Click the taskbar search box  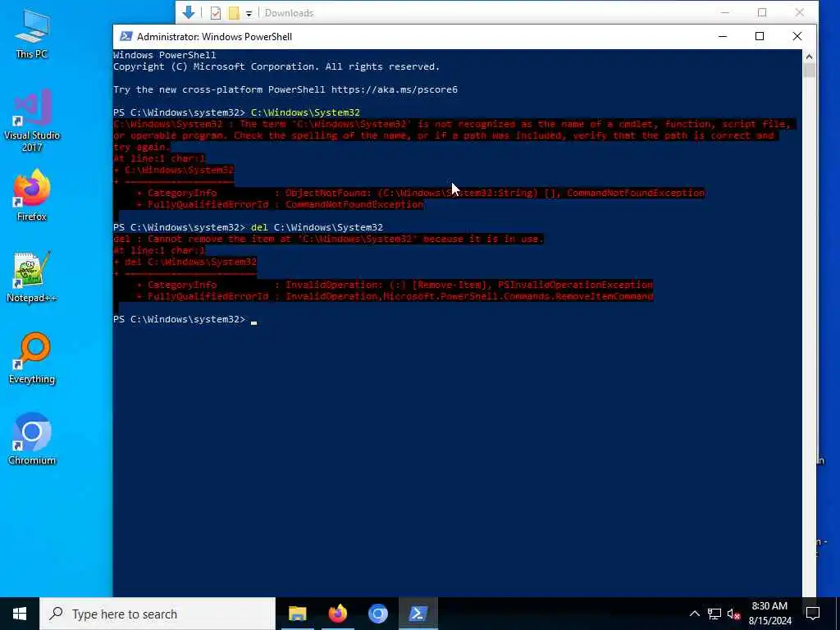pos(157,614)
